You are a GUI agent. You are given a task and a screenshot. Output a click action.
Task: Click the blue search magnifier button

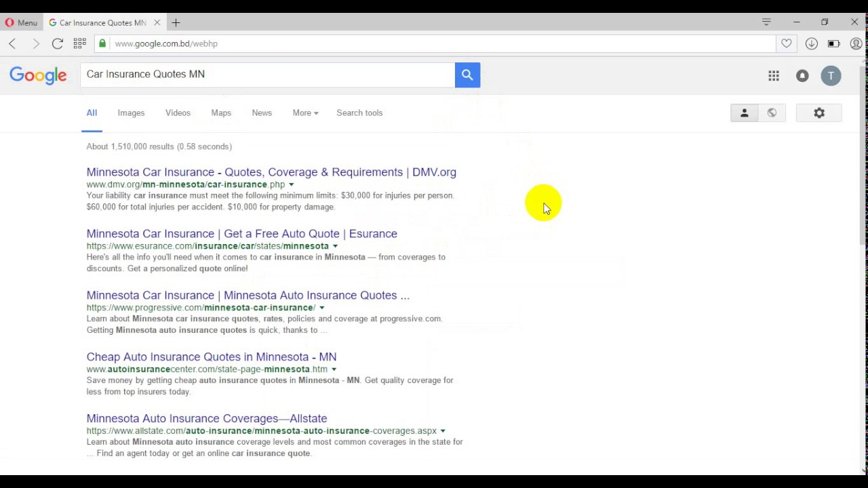(x=467, y=75)
